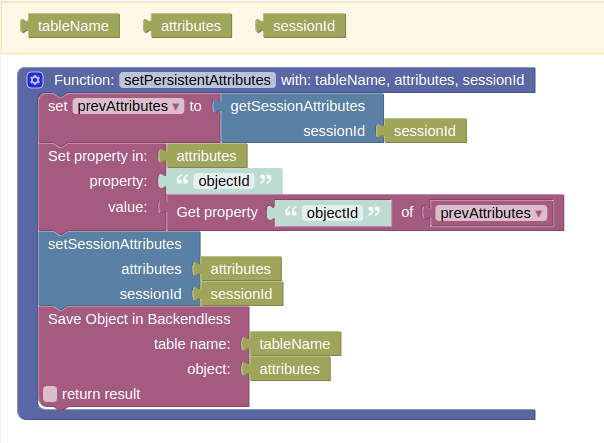
Task: Select the Get property block label
Action: coord(217,212)
